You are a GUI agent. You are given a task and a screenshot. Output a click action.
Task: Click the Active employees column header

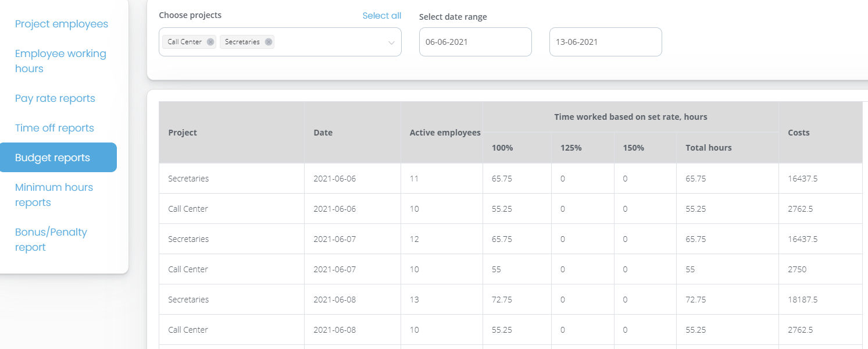tap(442, 133)
